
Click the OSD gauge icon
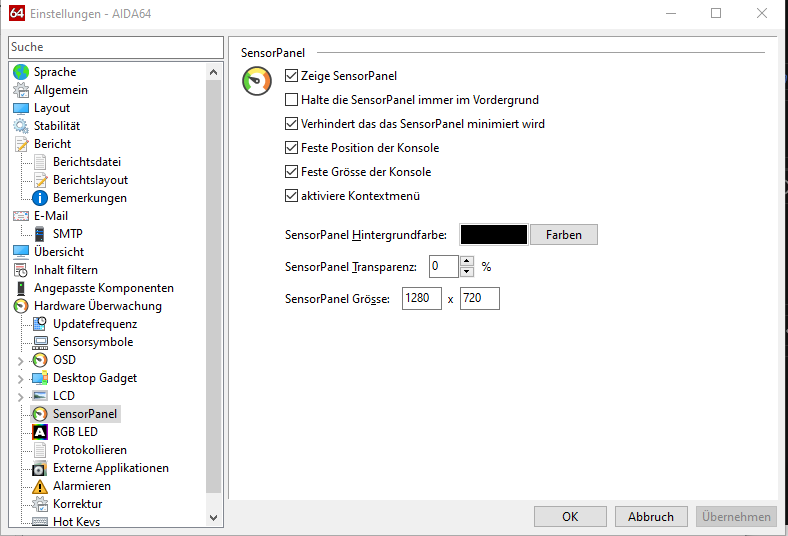click(x=40, y=360)
